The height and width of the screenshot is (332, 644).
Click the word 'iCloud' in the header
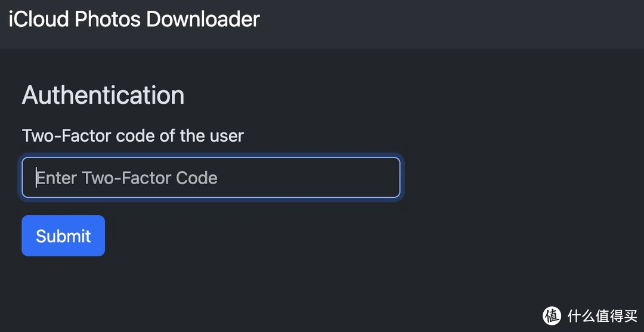pyautogui.click(x=39, y=19)
